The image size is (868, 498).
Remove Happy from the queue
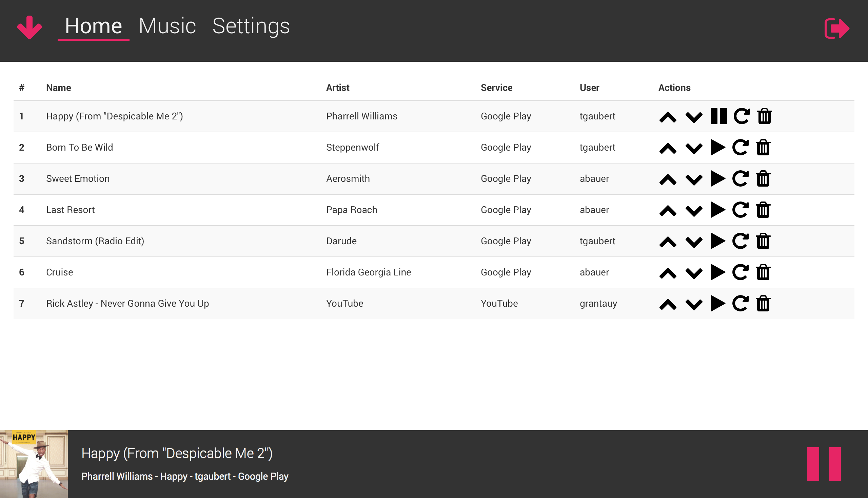(x=764, y=116)
